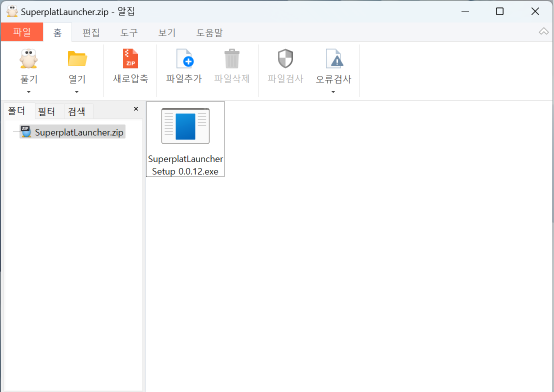This screenshot has height=392, width=554.
Task: Open the 파일 menu tab
Action: [22, 32]
